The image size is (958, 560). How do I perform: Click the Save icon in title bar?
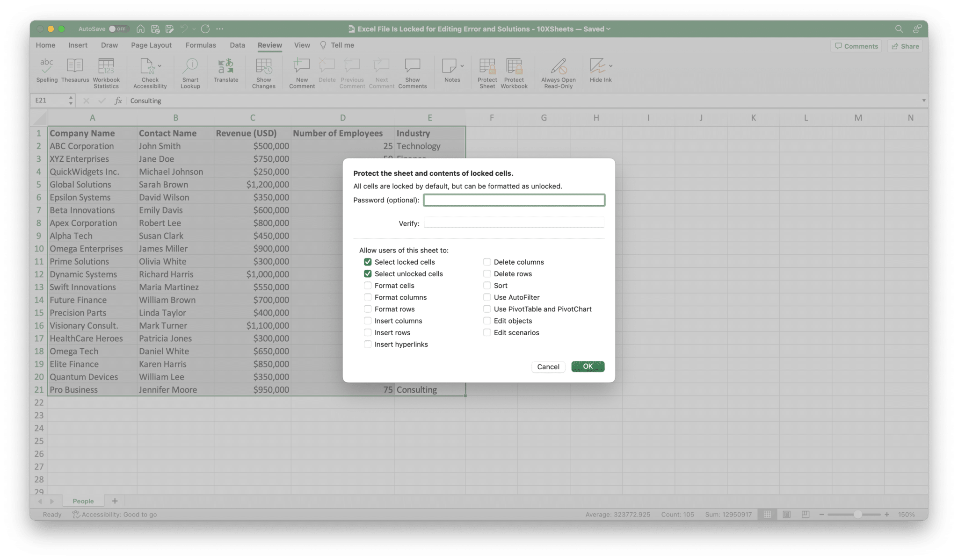point(155,29)
